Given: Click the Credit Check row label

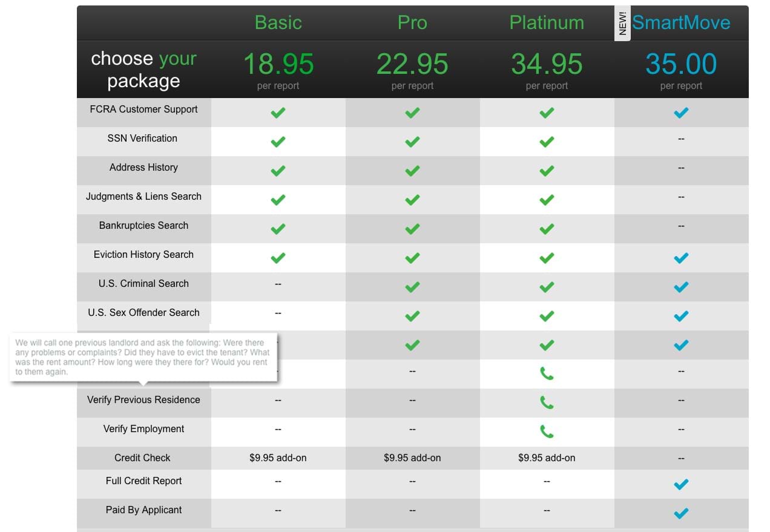Looking at the screenshot, I should click(x=142, y=458).
